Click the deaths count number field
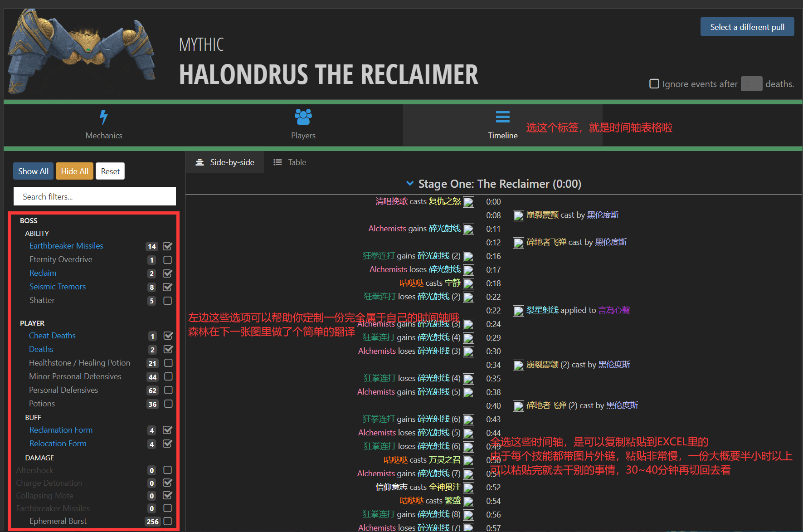 751,84
